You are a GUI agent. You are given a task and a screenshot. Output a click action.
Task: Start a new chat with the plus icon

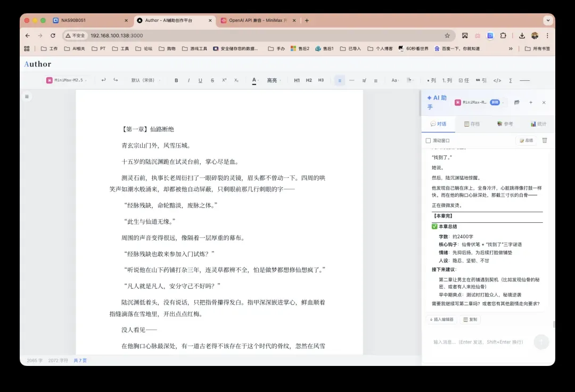[530, 102]
